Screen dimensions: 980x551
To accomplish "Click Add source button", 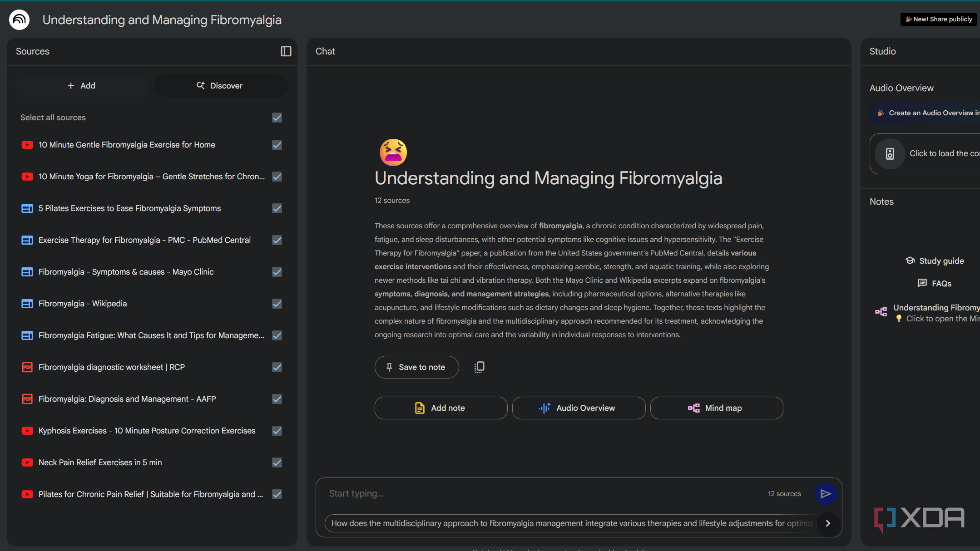I will tap(82, 86).
